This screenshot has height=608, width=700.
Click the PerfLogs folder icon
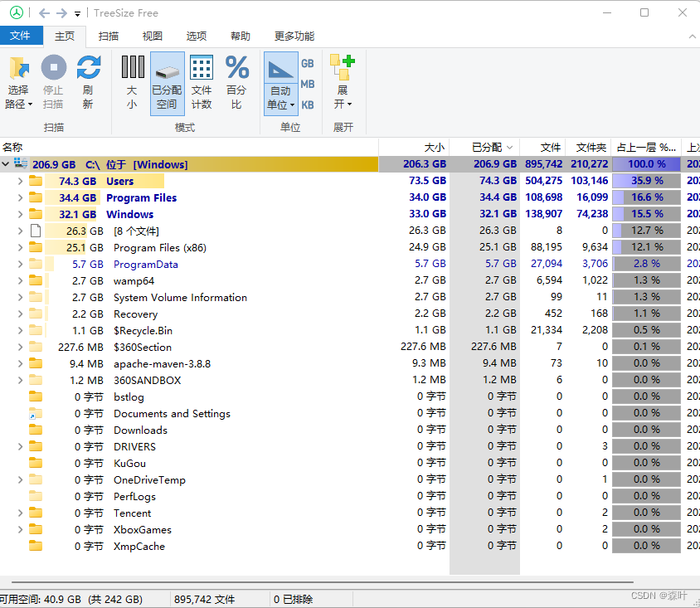pos(36,495)
